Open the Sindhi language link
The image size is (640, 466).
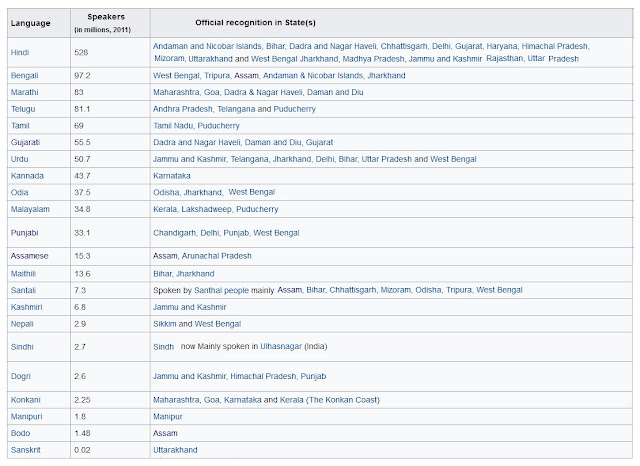(22, 347)
